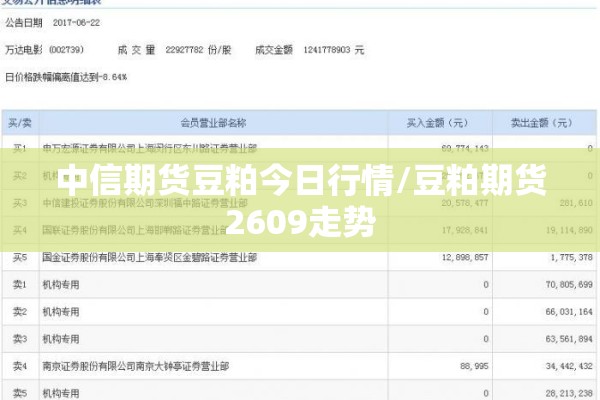Select 南京证券 南京大钟亭 branch name
The width and height of the screenshot is (600, 400).
(136, 366)
